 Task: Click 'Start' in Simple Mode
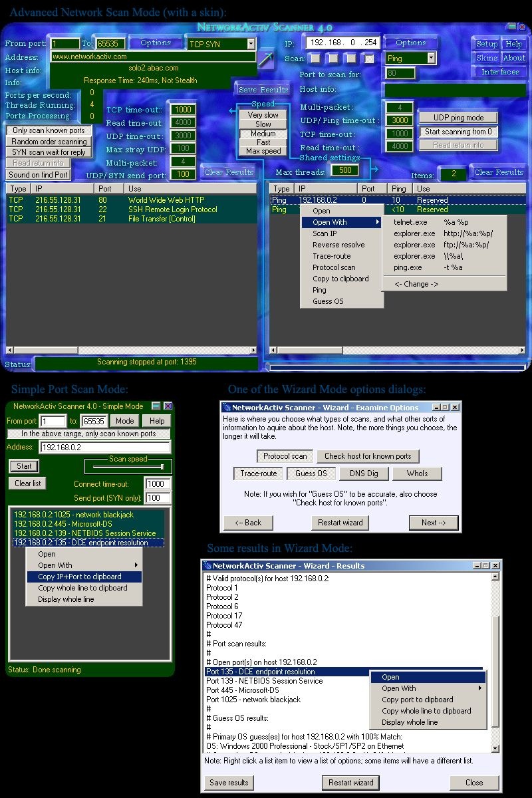pos(24,465)
